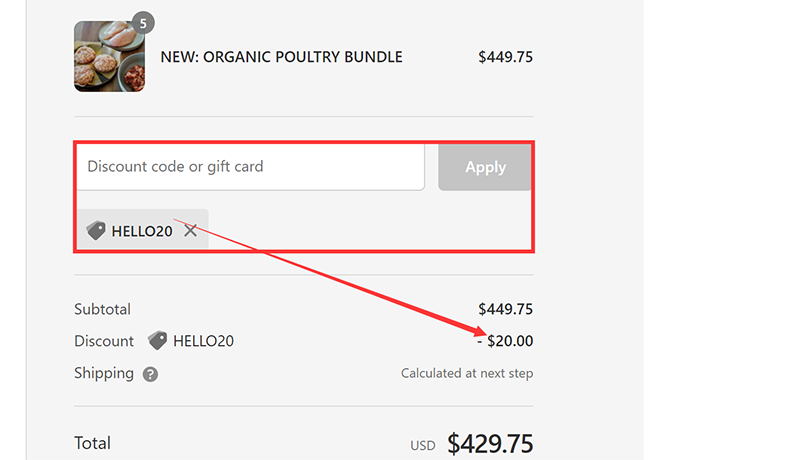
Task: Click the HELLO20 text in the Discount row
Action: (203, 341)
